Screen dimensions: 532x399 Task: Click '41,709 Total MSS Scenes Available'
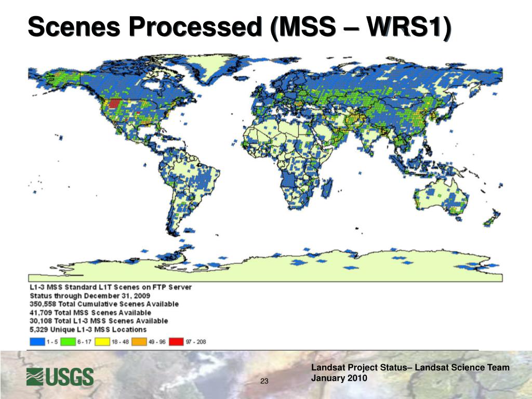coord(90,312)
